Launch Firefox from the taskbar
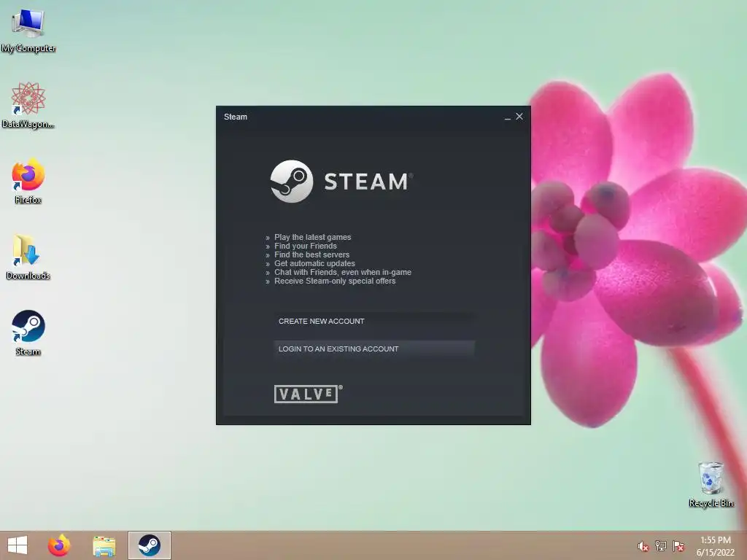The height and width of the screenshot is (560, 747). (x=59, y=545)
